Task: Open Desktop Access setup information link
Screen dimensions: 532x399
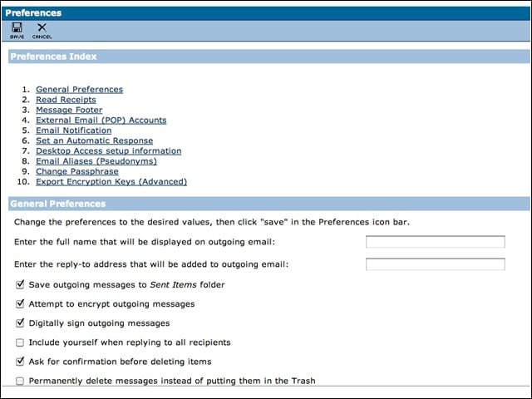Action: point(109,151)
